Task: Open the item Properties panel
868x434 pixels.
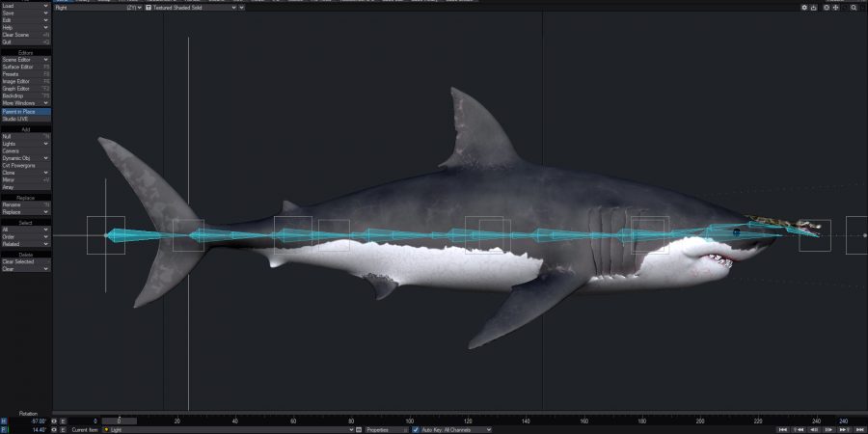Action: tap(379, 429)
